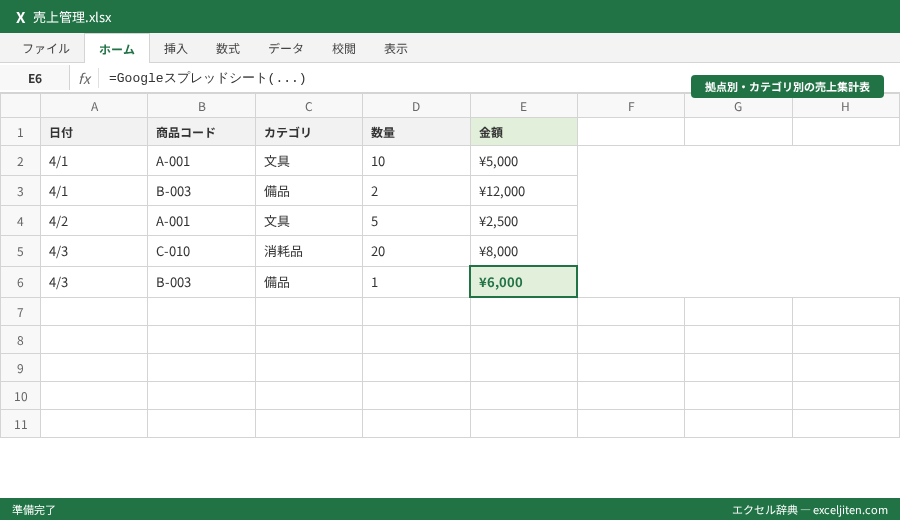
Task: Select A-001 cell in row 4
Action: point(201,221)
